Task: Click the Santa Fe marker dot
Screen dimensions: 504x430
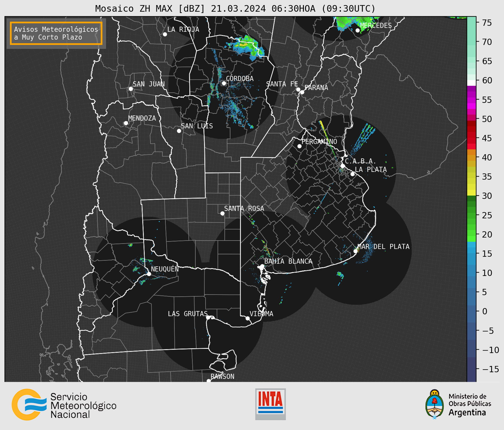Action: point(298,89)
